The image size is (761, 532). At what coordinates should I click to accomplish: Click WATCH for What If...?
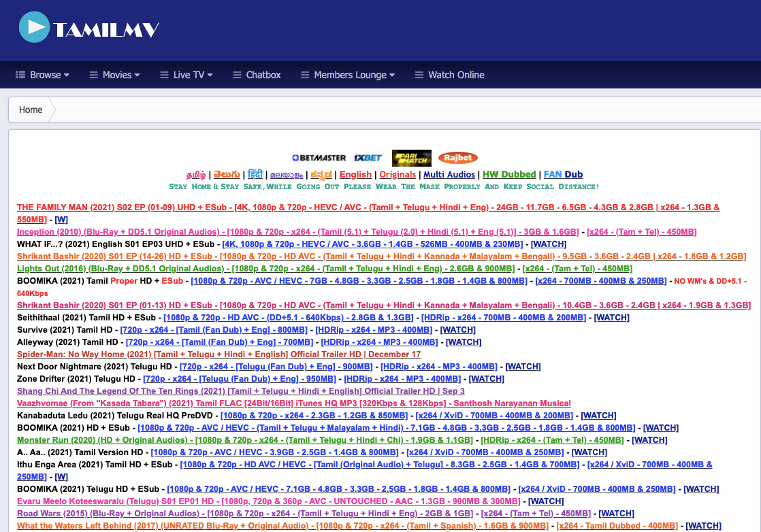[x=549, y=244]
